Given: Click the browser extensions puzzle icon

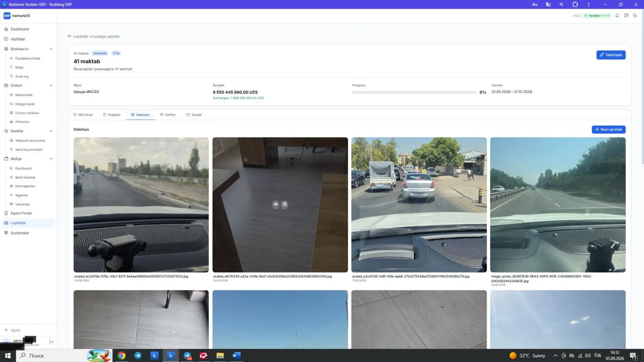Looking at the screenshot, I should pyautogui.click(x=575, y=4).
